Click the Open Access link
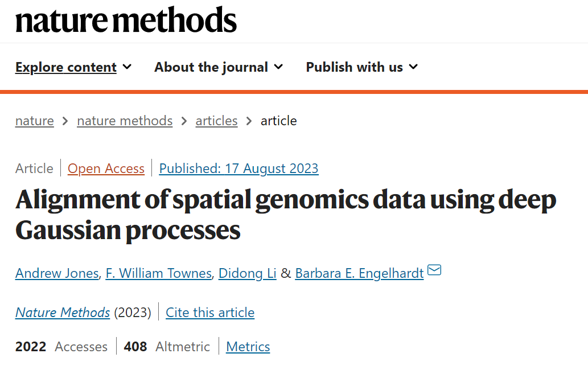Screen dimensions: 588x378 106,169
